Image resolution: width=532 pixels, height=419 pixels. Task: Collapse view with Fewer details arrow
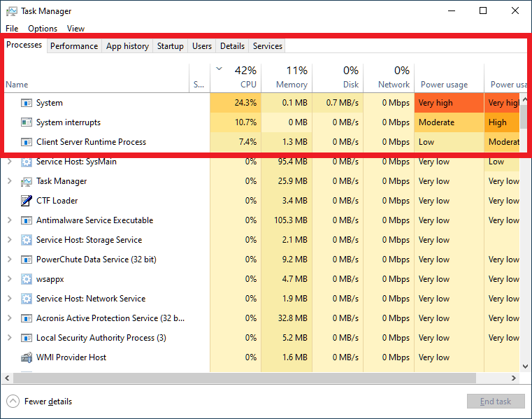point(13,402)
